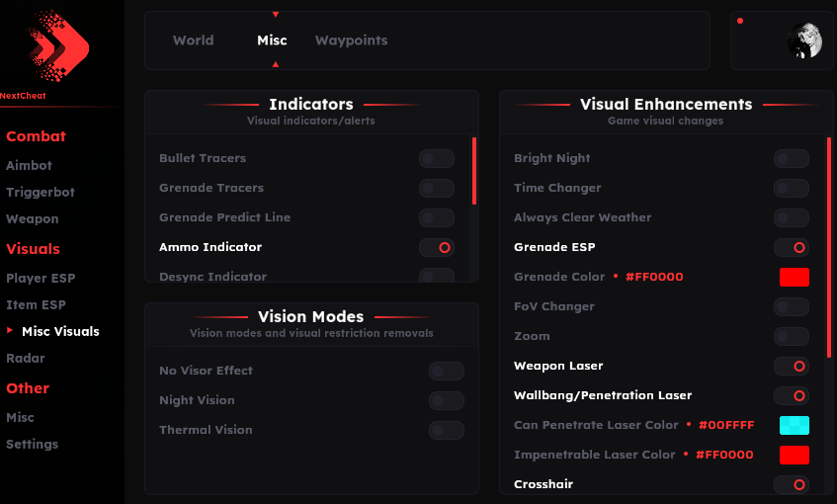This screenshot has height=504, width=837.
Task: Change the Can Penetrate Laser cyan swatch
Action: pos(795,425)
